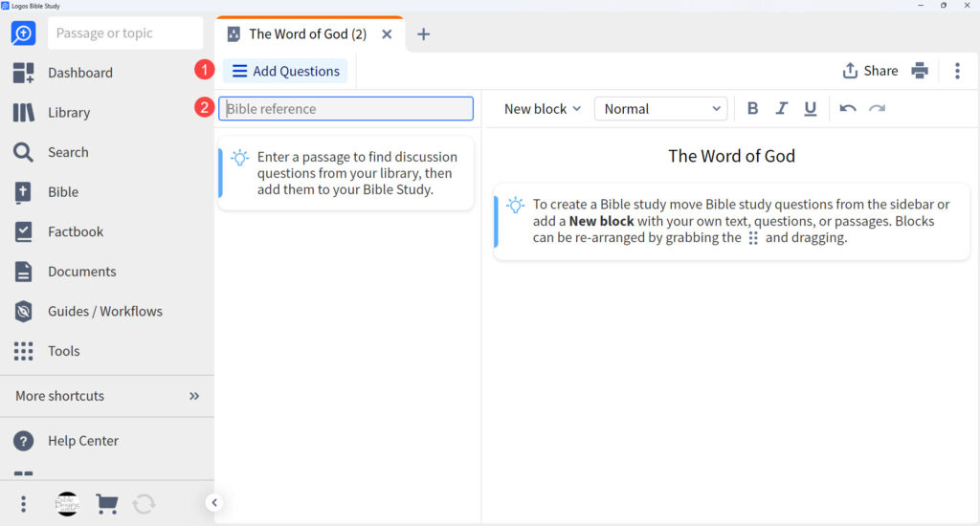This screenshot has width=980, height=526.
Task: Open the store shopping cart
Action: click(107, 503)
